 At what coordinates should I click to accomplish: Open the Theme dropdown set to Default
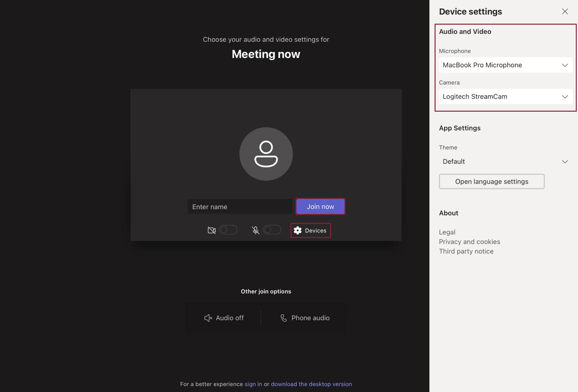(505, 162)
